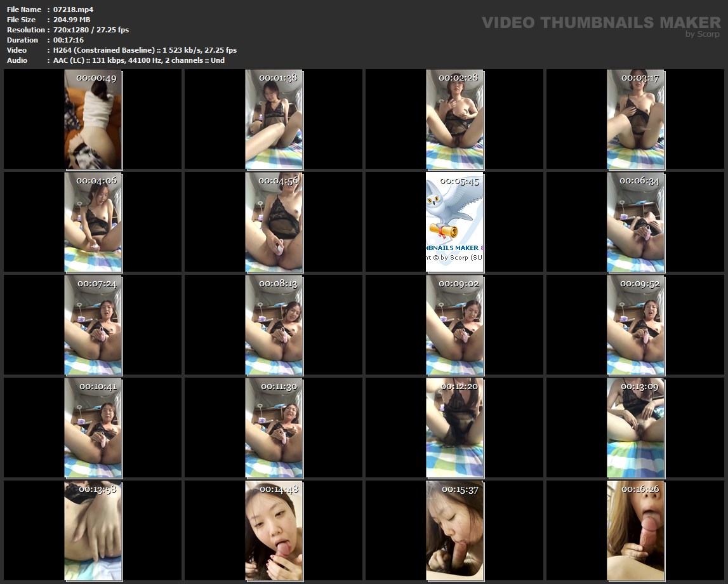Click the owl logo thumbnail at 00:05:45
Screen dimensions: 728x584
tap(454, 222)
